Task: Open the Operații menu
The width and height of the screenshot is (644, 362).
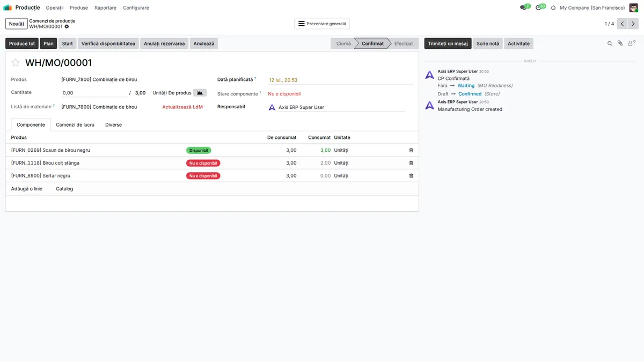Action: (x=55, y=8)
